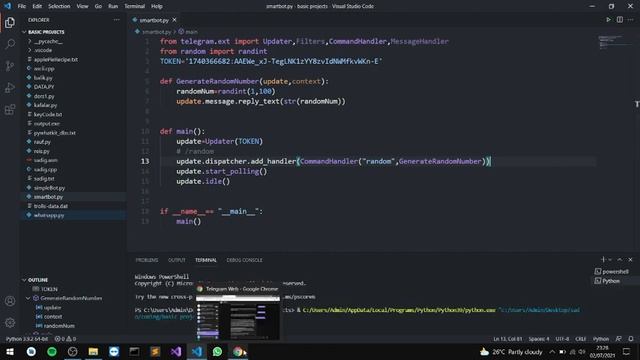Image resolution: width=640 pixels, height=360 pixels.
Task: Open the Terminal menu
Action: coord(135,6)
